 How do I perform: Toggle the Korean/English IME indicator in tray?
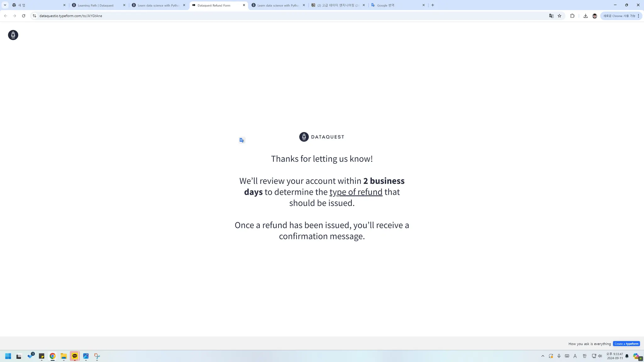point(584,356)
